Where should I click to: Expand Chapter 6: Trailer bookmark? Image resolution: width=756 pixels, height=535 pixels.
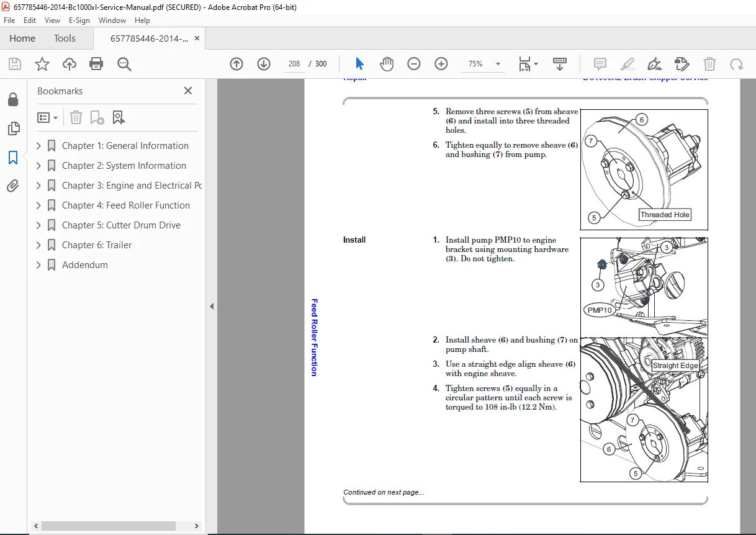coord(38,245)
